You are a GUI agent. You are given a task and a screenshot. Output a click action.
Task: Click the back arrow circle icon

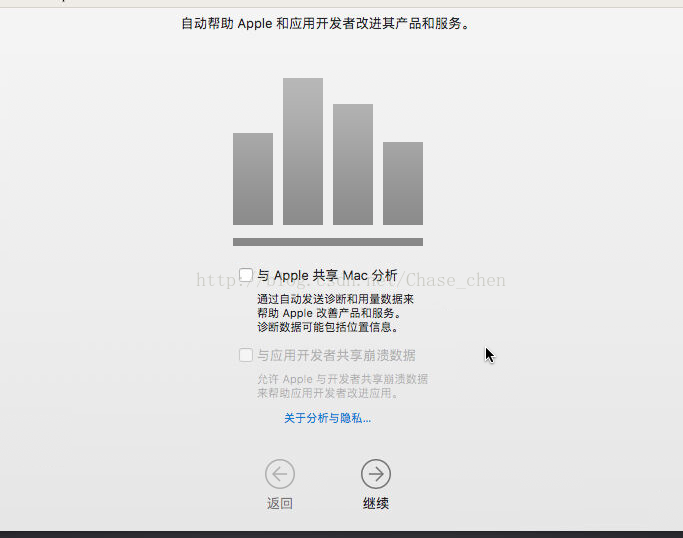(280, 474)
